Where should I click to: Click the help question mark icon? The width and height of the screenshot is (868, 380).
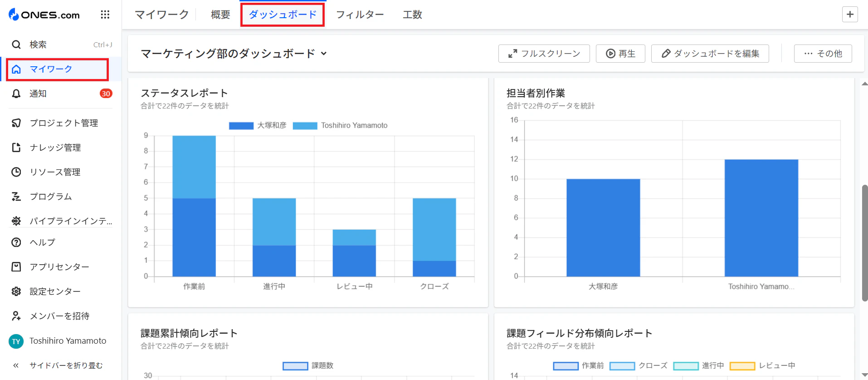[16, 242]
